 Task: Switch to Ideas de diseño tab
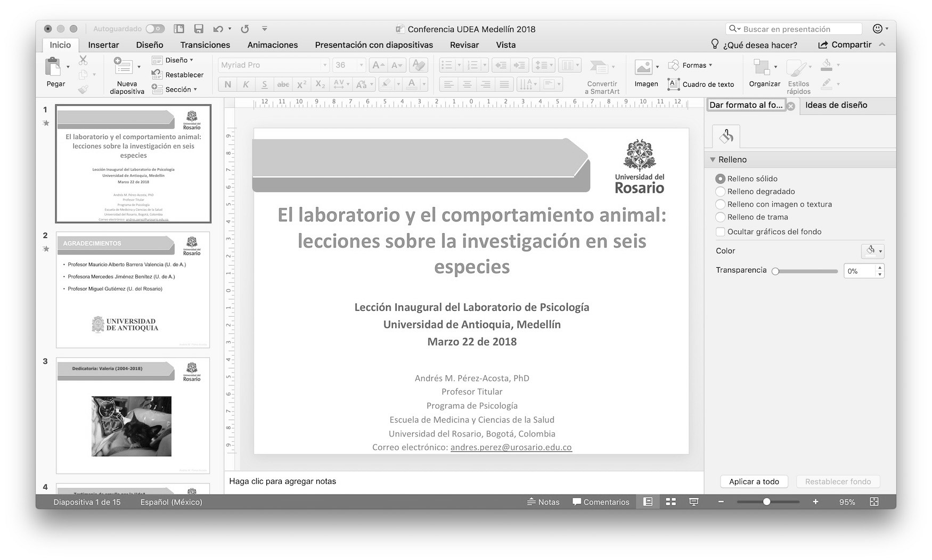tap(836, 105)
